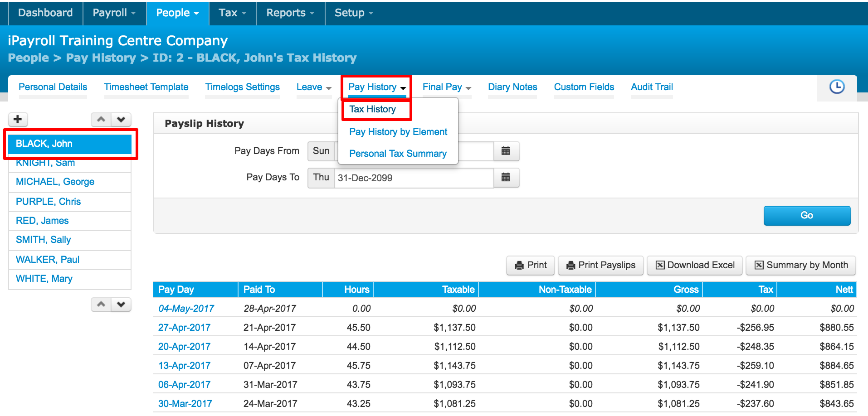Go to the Dashboard

pos(45,13)
